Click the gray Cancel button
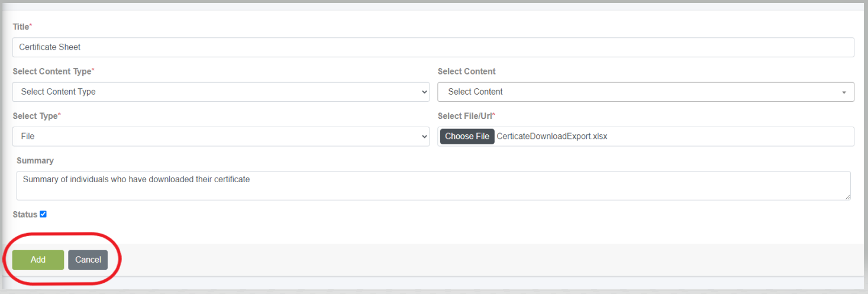This screenshot has width=868, height=294. [88, 260]
